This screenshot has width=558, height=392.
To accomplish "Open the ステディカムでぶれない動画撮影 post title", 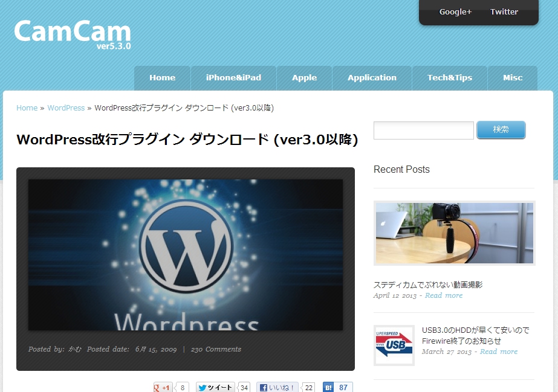I will pyautogui.click(x=428, y=284).
